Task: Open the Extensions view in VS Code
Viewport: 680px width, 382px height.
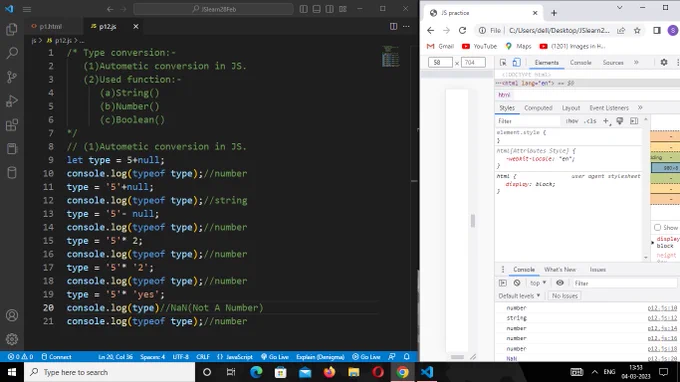Action: tap(12, 125)
